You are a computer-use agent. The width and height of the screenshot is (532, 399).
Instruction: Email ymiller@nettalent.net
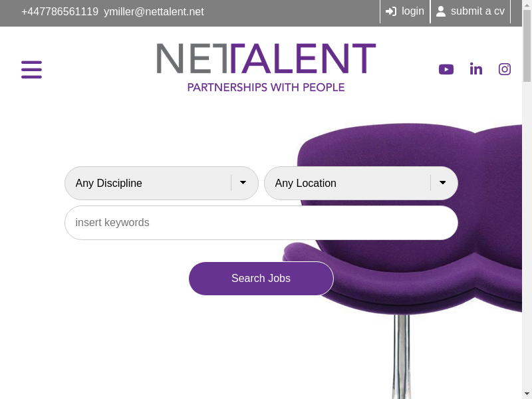154,11
